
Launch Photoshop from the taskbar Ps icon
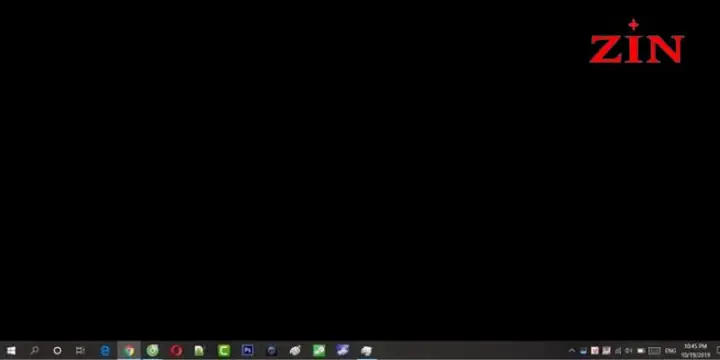248,351
